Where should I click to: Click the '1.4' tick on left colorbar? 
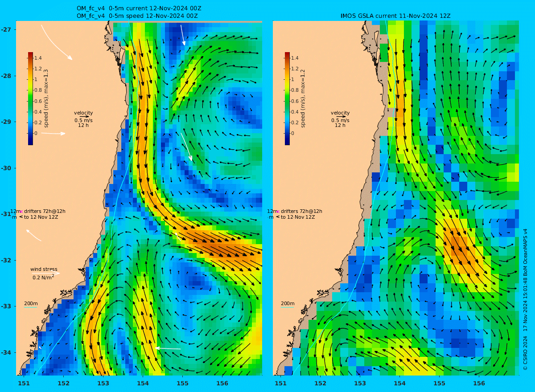point(38,58)
